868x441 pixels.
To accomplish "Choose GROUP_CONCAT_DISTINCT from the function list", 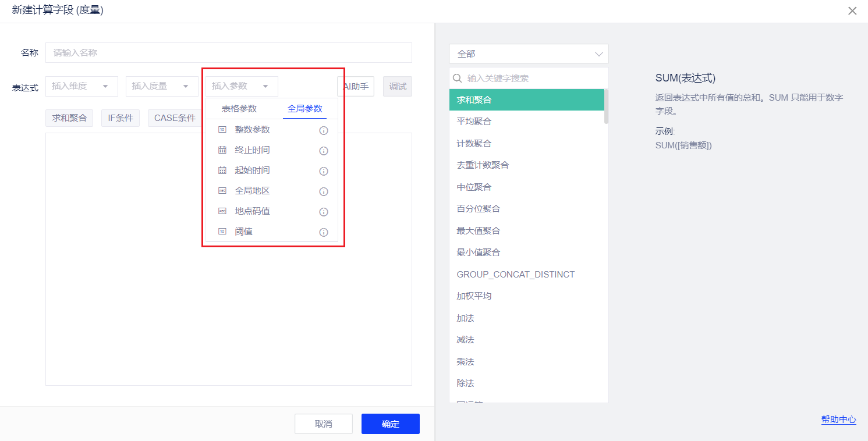I will [515, 274].
